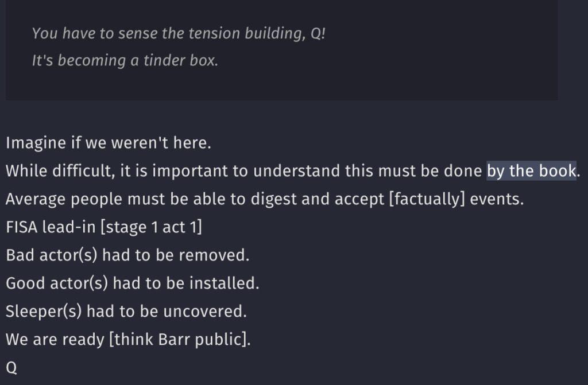This screenshot has width=588, height=385.
Task: Click the line "Sleeper(s) had to be uncovered."
Action: [126, 311]
